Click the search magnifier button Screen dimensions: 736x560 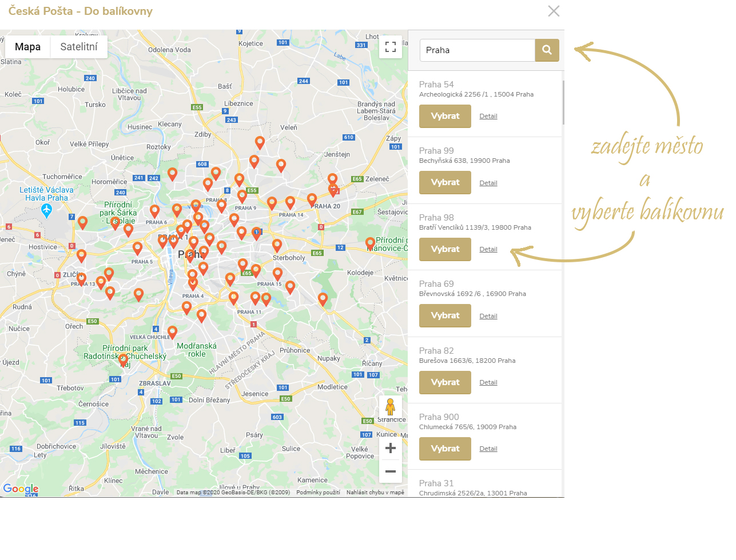547,50
